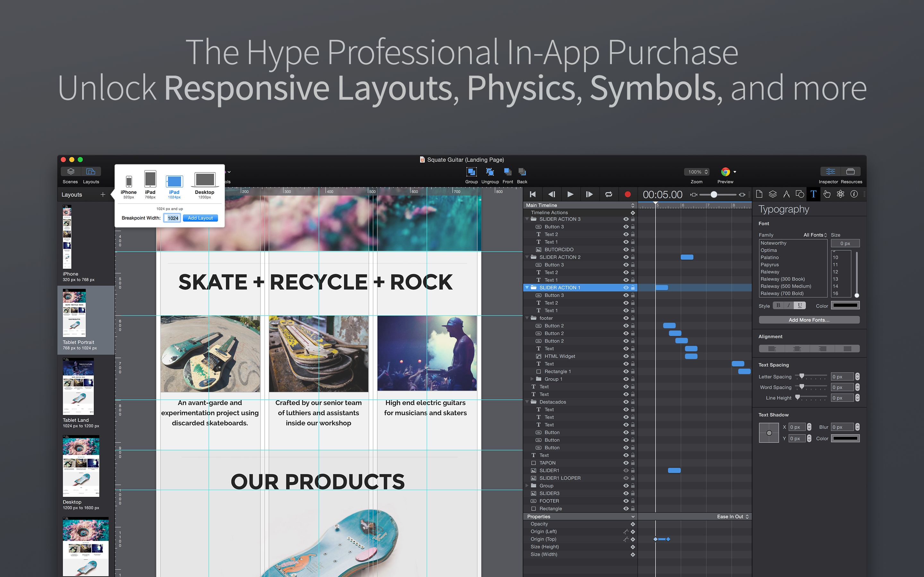Click the Group toolbar icon
The width and height of the screenshot is (924, 577).
click(x=471, y=172)
